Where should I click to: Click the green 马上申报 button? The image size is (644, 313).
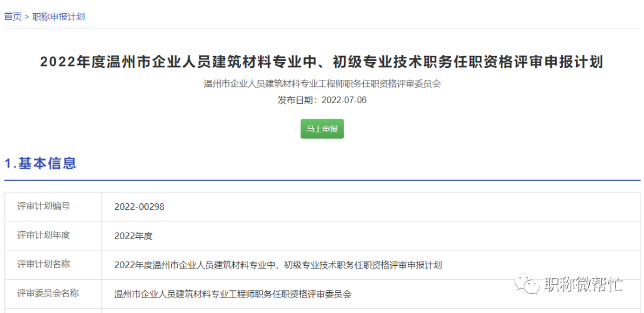322,129
